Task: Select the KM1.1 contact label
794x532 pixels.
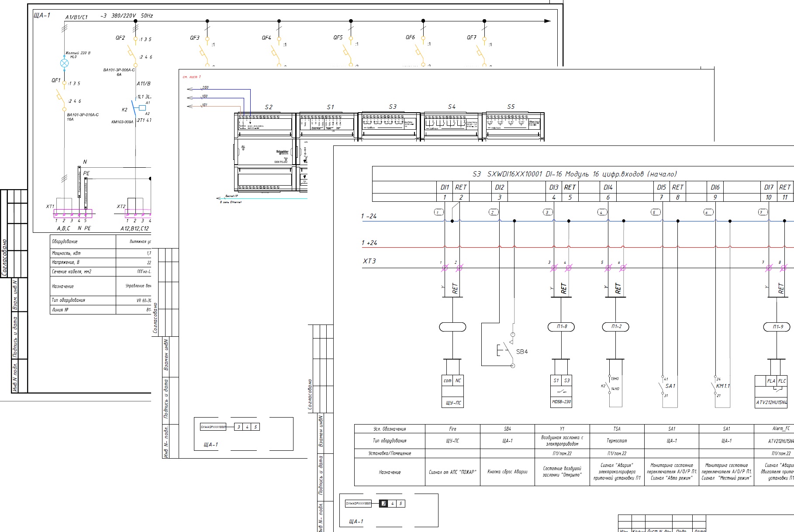Action: coord(722,386)
